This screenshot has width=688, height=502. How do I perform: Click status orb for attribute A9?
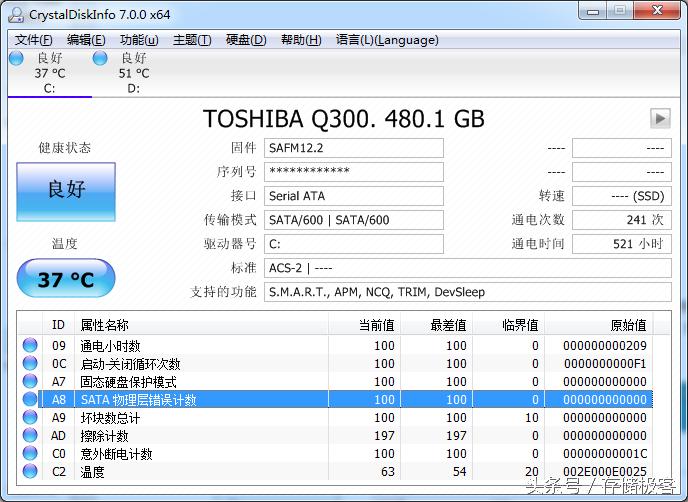[30, 417]
